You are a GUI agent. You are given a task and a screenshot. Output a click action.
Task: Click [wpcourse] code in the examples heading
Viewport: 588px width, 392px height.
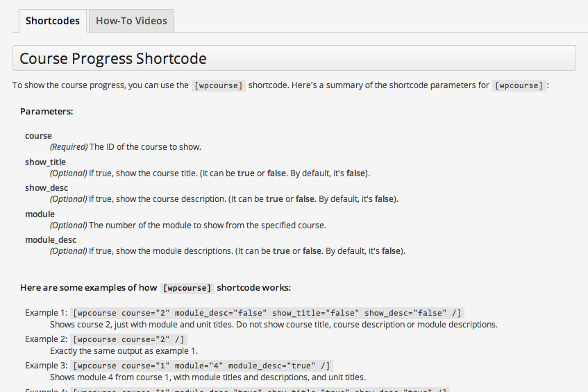(187, 287)
